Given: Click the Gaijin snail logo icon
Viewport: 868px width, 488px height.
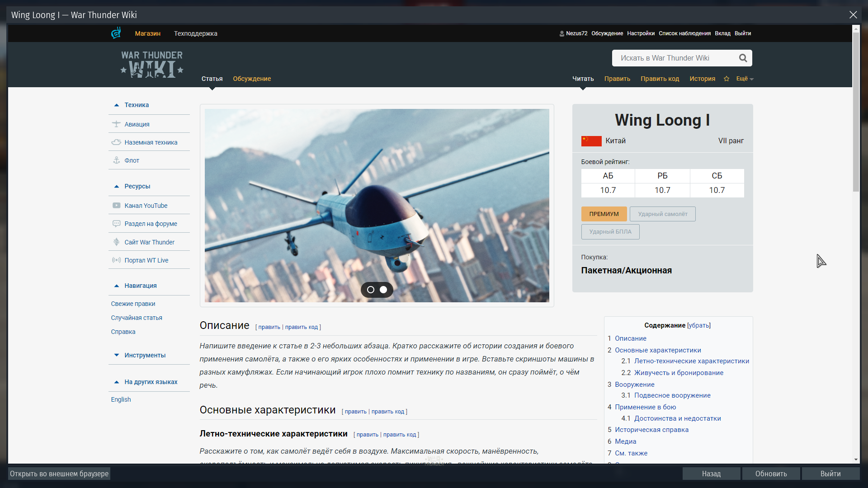Looking at the screenshot, I should click(x=116, y=33).
